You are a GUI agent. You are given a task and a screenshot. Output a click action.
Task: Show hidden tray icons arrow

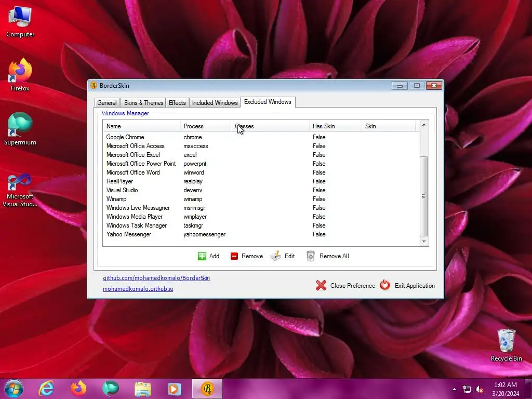point(454,389)
